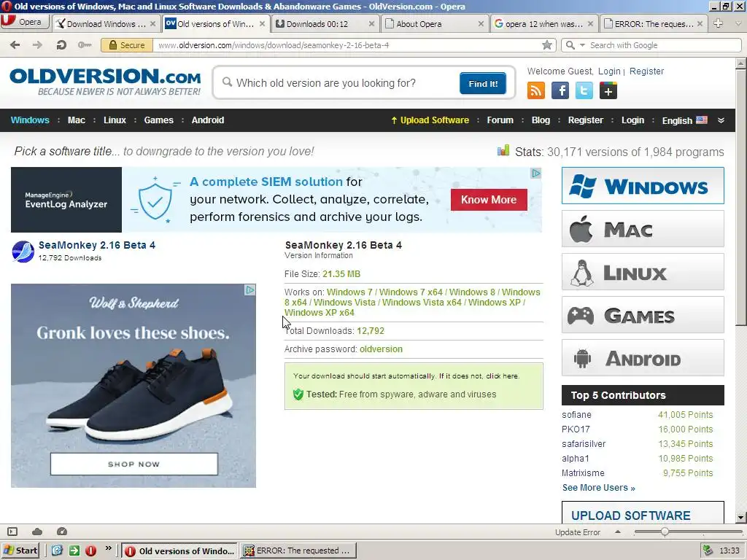747x560 pixels.
Task: Toggle the Opera panel icon in status bar
Action: coord(12,532)
